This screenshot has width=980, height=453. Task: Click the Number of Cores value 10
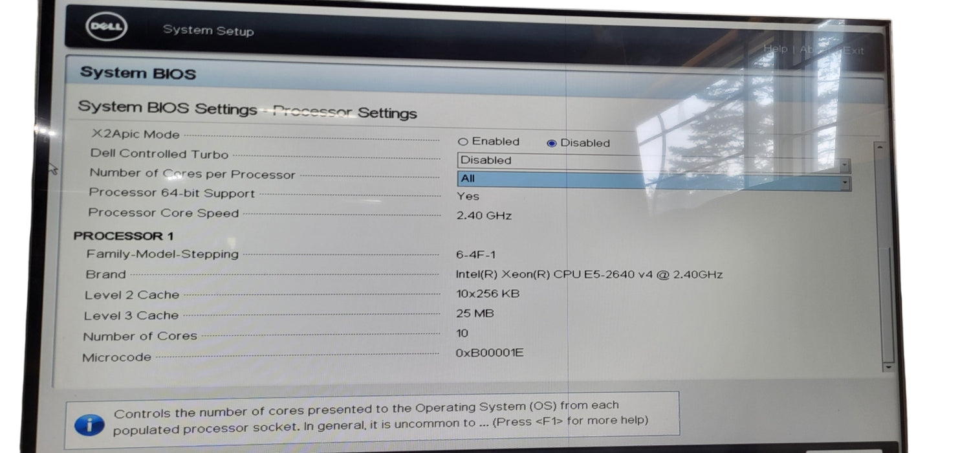462,333
